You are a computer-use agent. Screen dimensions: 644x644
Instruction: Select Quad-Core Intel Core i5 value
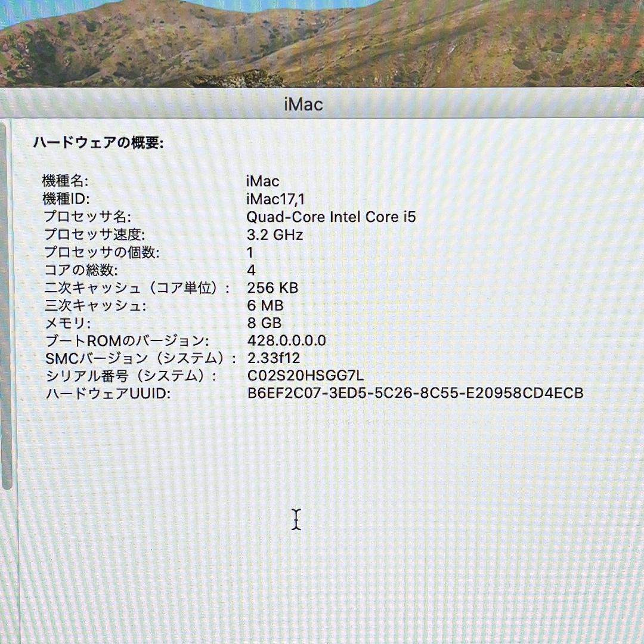(x=331, y=217)
